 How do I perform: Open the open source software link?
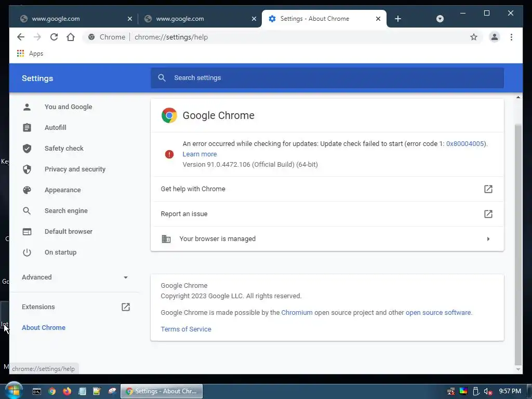point(438,312)
